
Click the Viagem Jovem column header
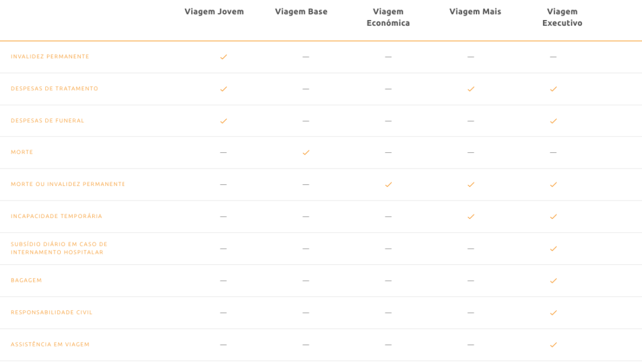point(214,12)
